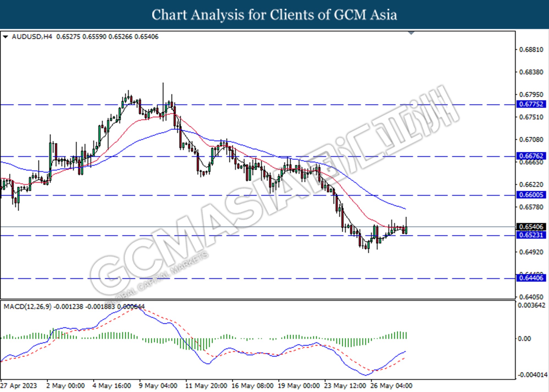Screen dimensions: 549x392
Task: Click the MACD scale value -0.004014
Action: tap(532, 375)
